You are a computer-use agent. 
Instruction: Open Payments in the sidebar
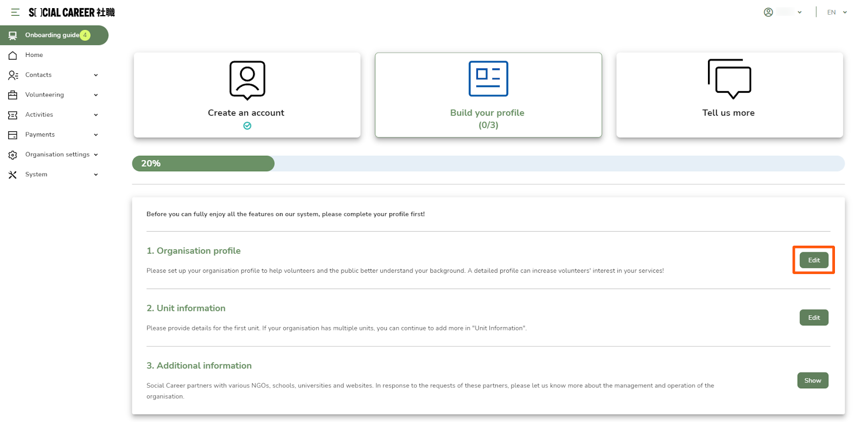[x=40, y=135]
